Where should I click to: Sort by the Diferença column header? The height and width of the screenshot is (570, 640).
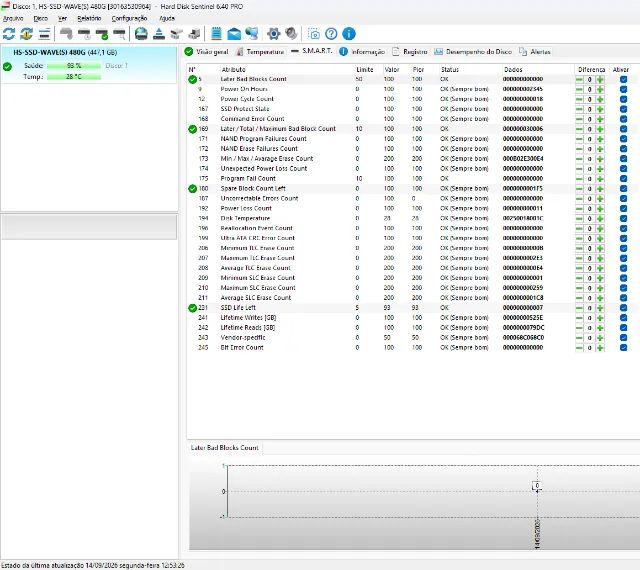click(591, 70)
